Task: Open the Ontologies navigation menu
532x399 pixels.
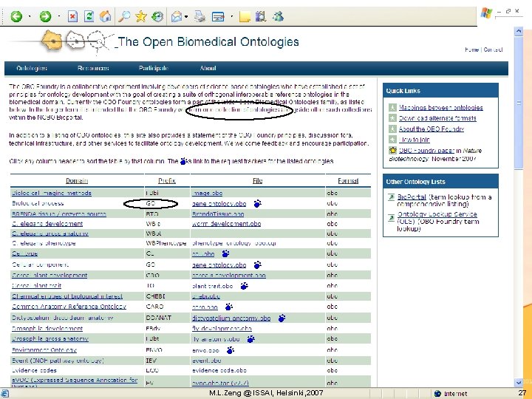Action: 32,68
